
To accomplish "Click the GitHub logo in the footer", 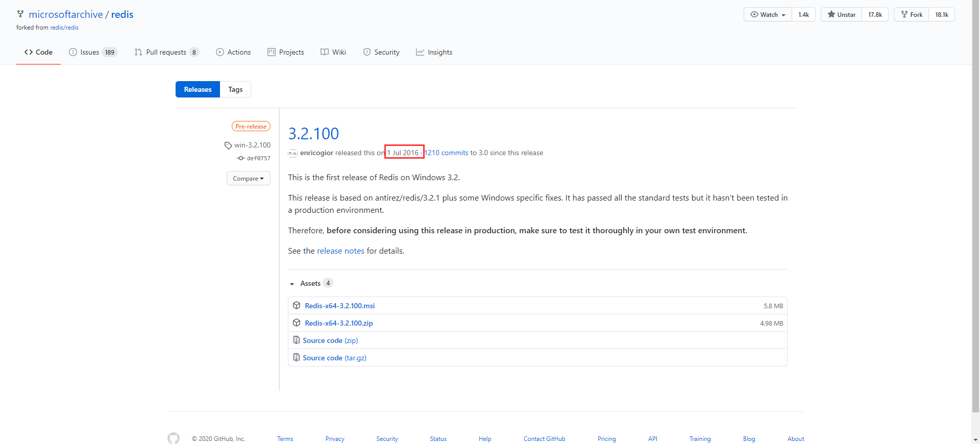I will [x=174, y=438].
